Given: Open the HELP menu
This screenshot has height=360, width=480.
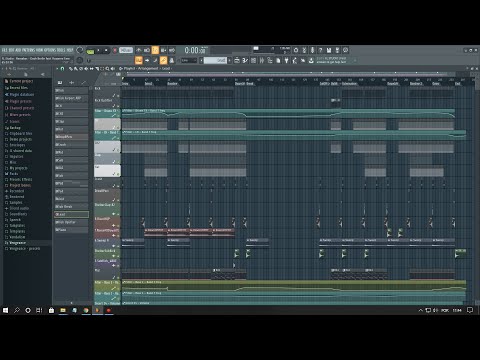Looking at the screenshot, I should point(69,50).
